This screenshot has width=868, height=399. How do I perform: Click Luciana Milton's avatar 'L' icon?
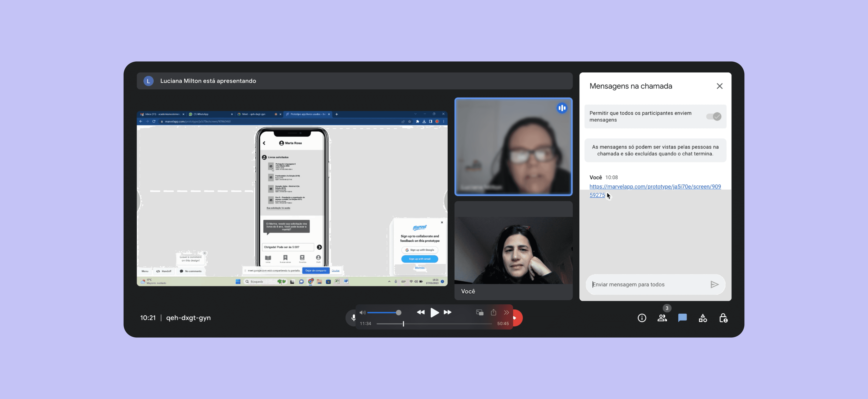148,81
